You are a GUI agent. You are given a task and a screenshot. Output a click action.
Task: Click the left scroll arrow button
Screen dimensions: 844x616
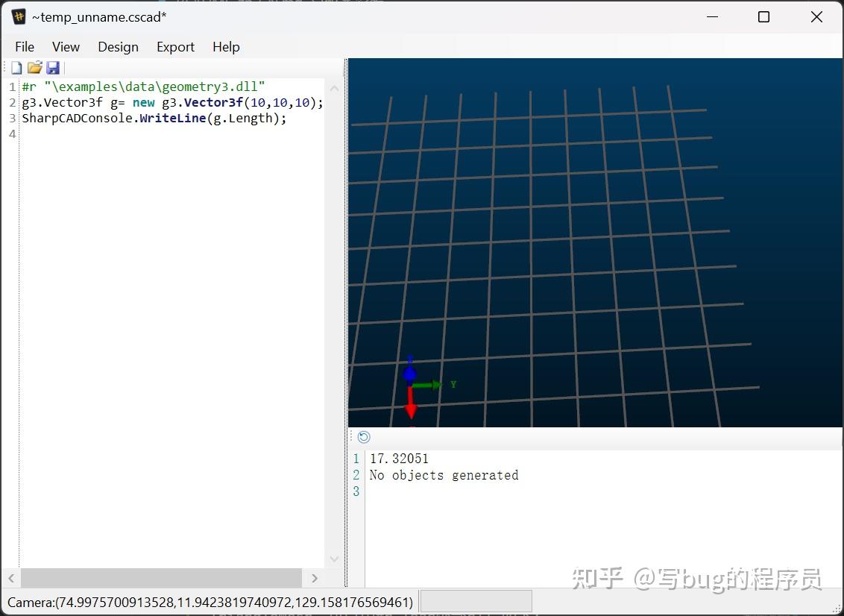pyautogui.click(x=11, y=578)
